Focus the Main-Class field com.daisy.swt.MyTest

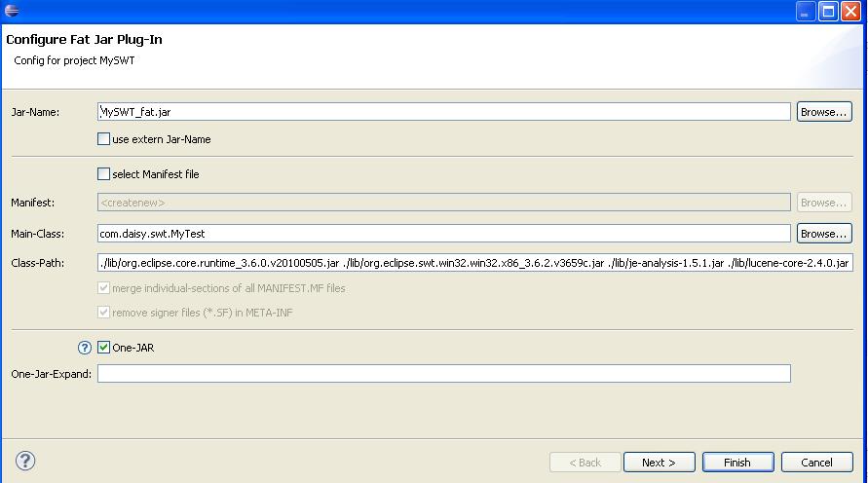point(444,234)
